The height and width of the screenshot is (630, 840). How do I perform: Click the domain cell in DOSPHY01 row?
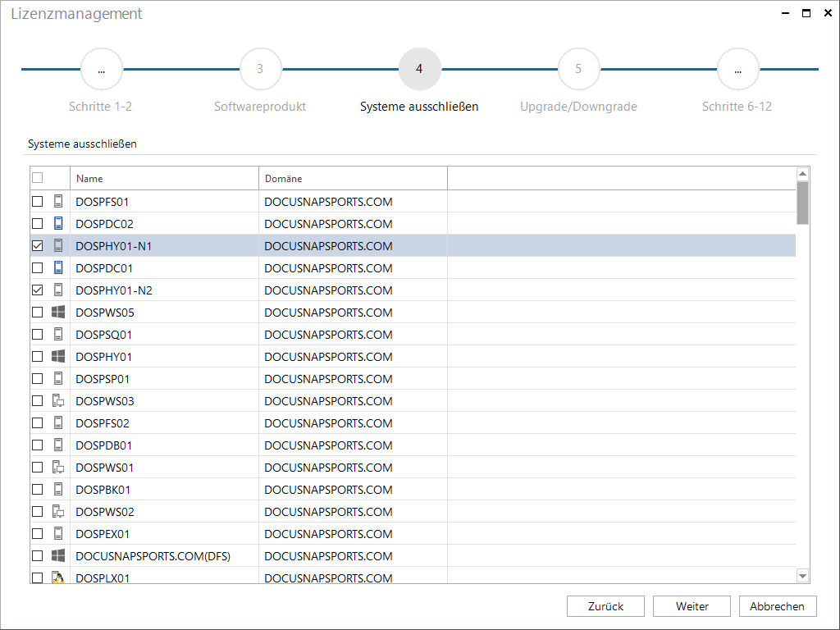(x=353, y=357)
